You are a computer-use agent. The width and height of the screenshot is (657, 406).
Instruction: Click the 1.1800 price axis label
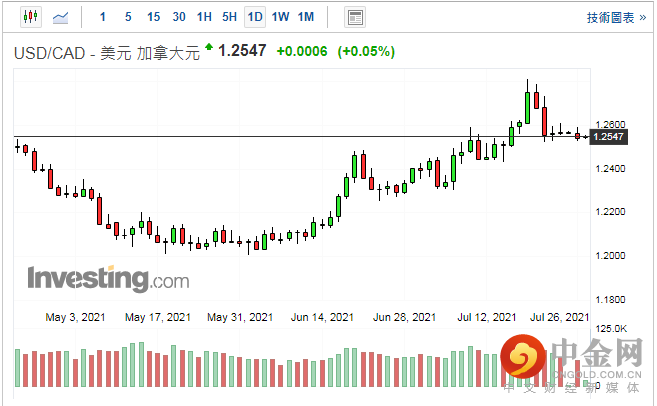coord(610,300)
